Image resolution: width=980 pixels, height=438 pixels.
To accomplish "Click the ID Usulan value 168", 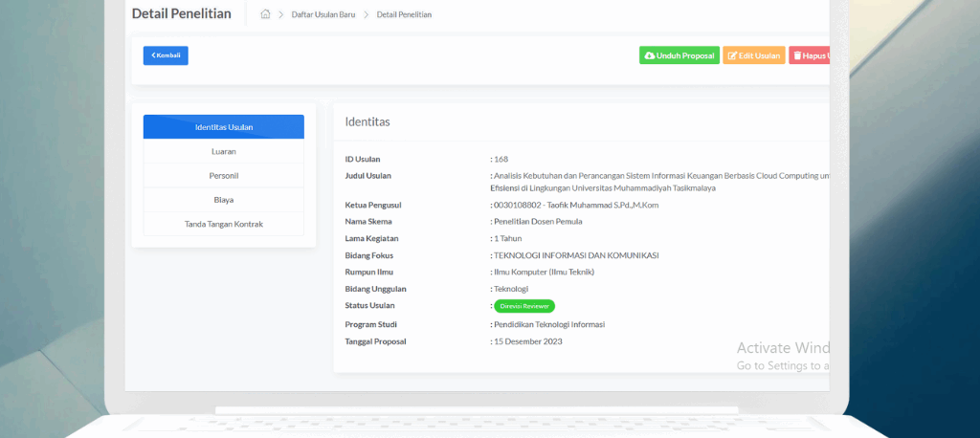I will click(501, 159).
